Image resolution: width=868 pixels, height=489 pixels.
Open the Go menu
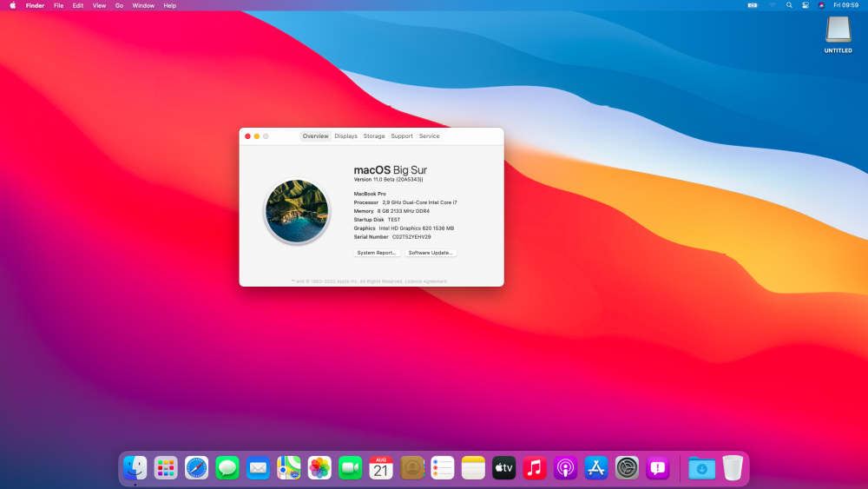click(119, 5)
